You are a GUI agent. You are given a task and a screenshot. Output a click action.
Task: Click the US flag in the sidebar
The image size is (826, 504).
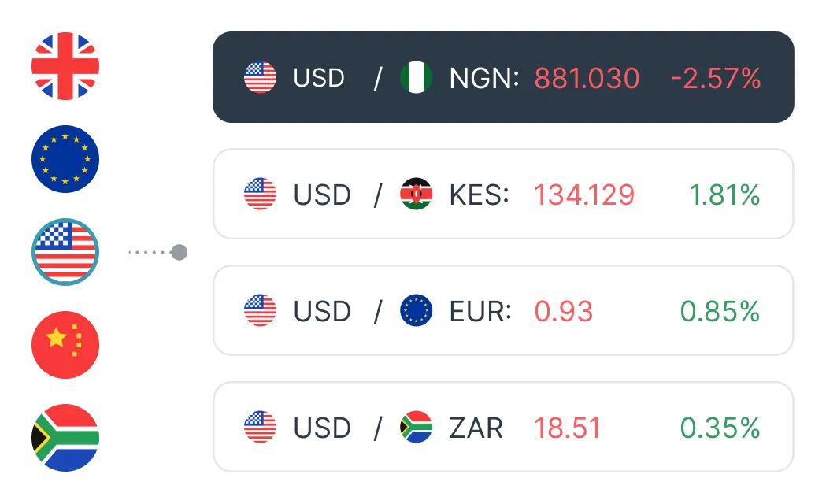coord(65,251)
